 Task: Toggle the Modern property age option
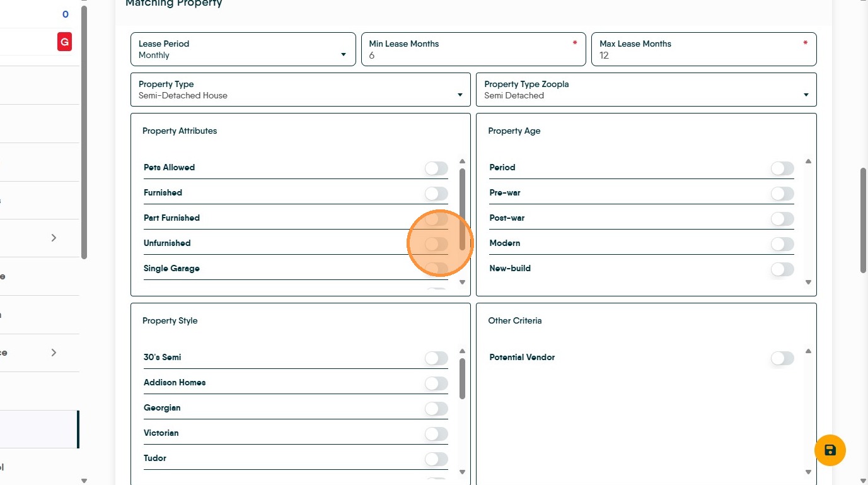[x=782, y=244]
